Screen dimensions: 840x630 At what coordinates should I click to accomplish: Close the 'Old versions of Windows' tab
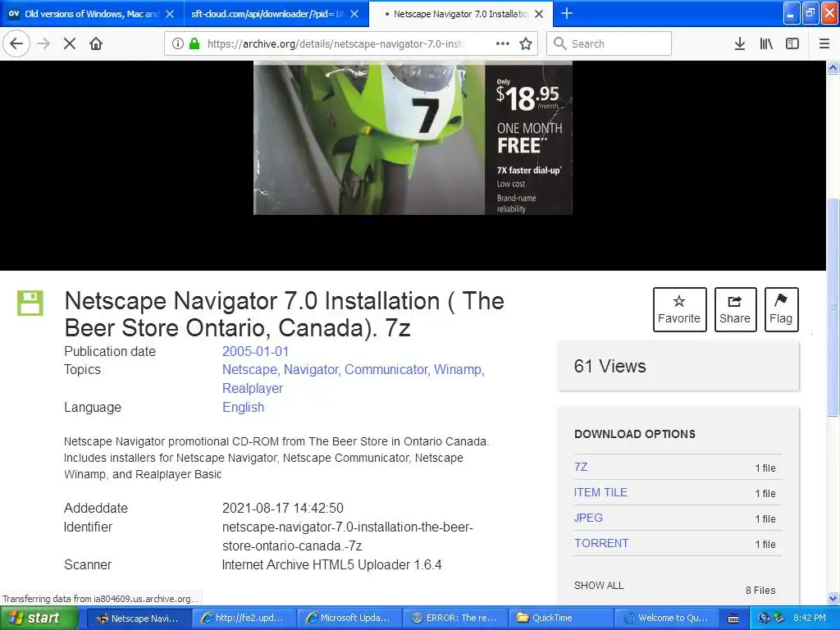point(170,14)
